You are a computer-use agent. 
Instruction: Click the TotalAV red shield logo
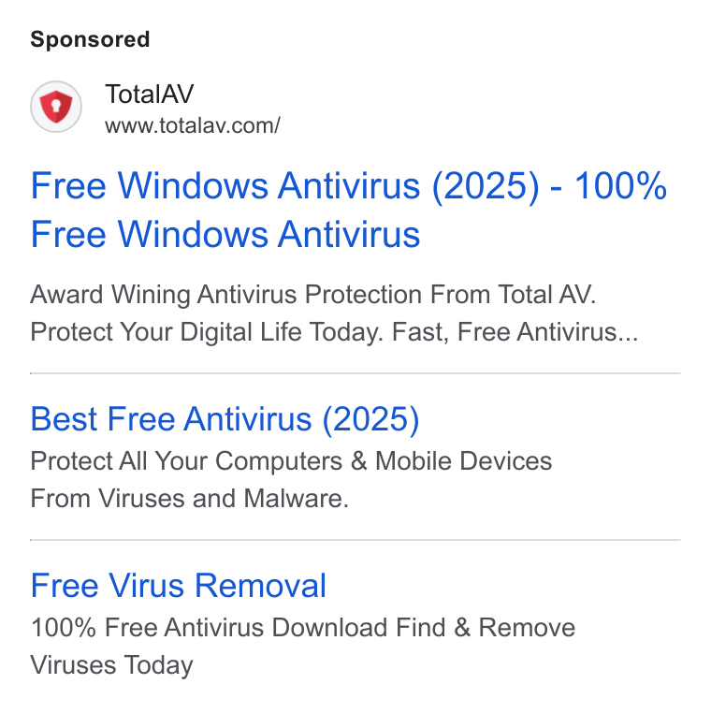(x=56, y=107)
